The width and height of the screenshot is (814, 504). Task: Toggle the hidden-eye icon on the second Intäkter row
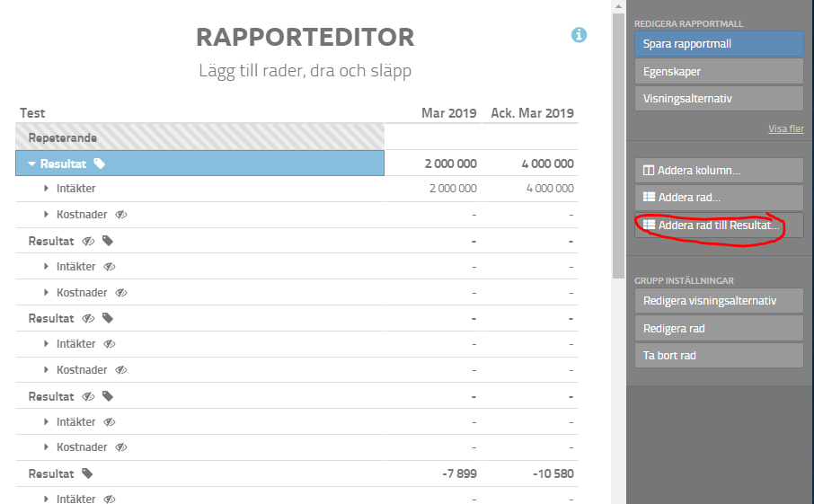pyautogui.click(x=109, y=266)
